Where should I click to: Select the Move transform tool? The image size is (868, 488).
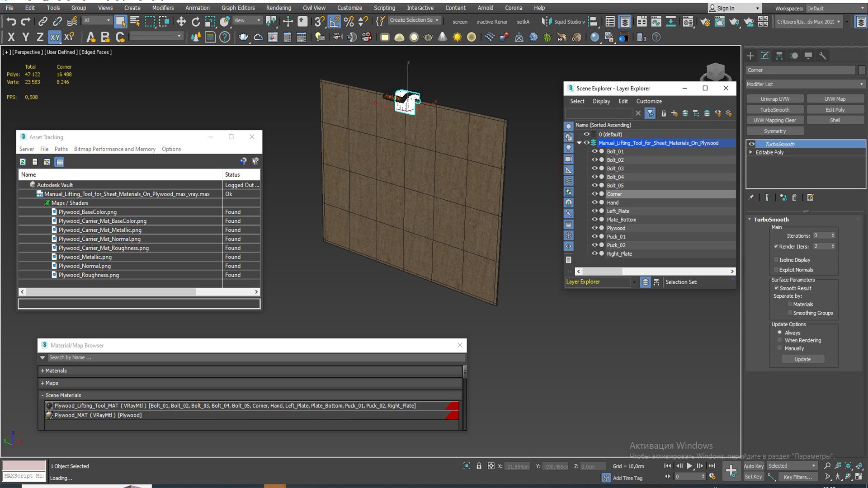coord(181,21)
